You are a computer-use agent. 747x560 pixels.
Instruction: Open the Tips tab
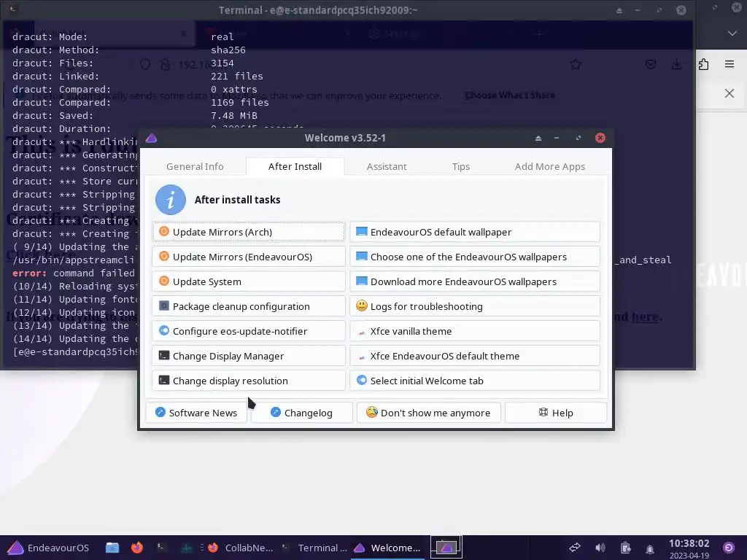461,167
